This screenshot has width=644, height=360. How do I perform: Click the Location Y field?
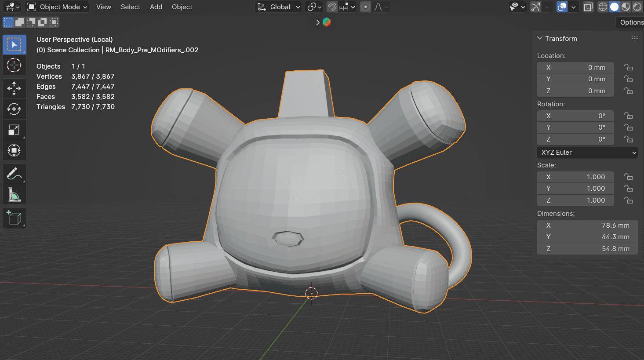click(x=575, y=79)
